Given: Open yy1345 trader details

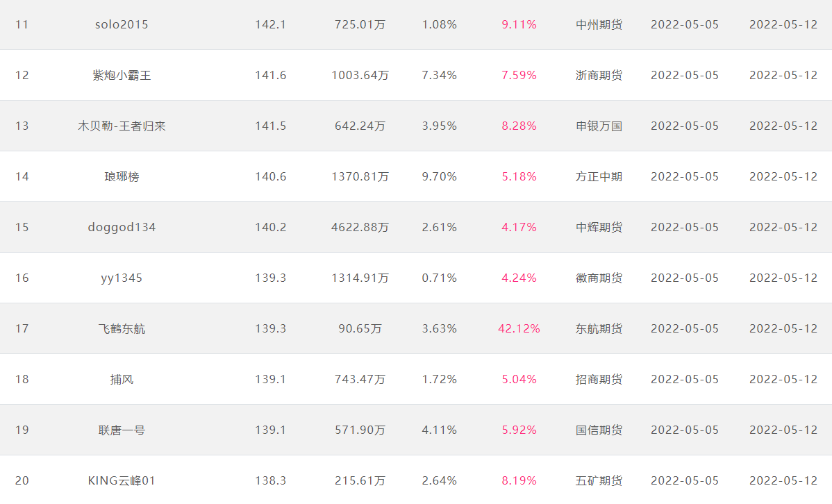Looking at the screenshot, I should coord(122,278).
